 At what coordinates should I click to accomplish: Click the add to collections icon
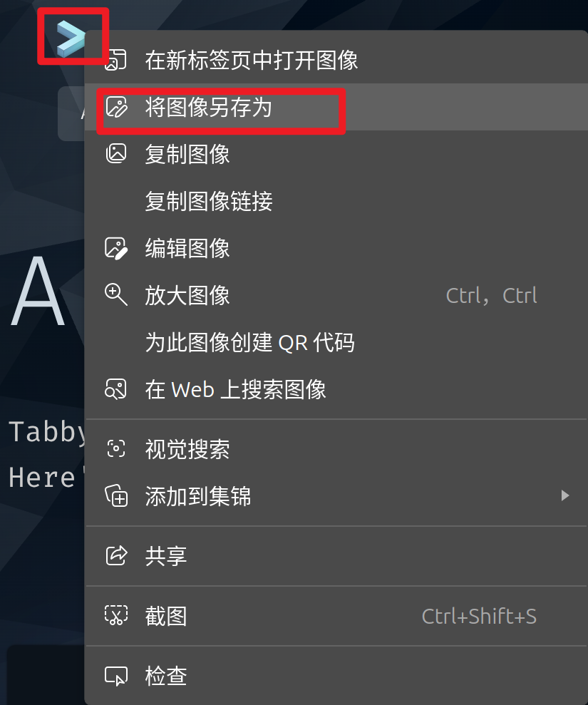pos(116,496)
